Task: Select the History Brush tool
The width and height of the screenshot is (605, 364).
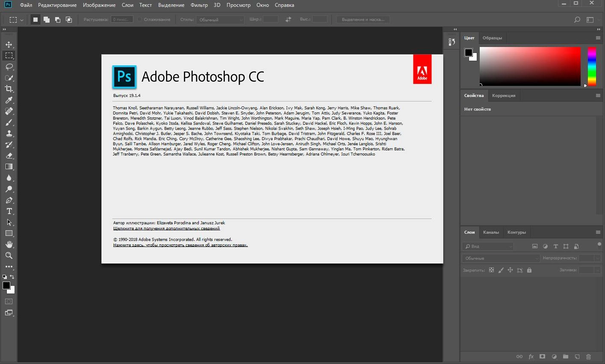Action: [x=9, y=144]
